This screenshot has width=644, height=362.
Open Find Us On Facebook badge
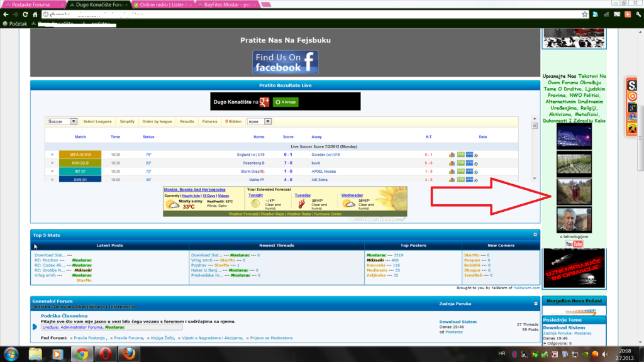click(x=286, y=62)
